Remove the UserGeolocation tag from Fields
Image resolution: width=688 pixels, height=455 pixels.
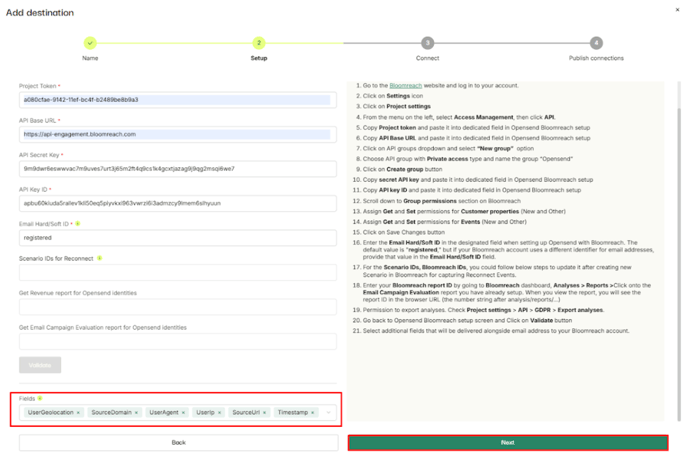pyautogui.click(x=77, y=412)
